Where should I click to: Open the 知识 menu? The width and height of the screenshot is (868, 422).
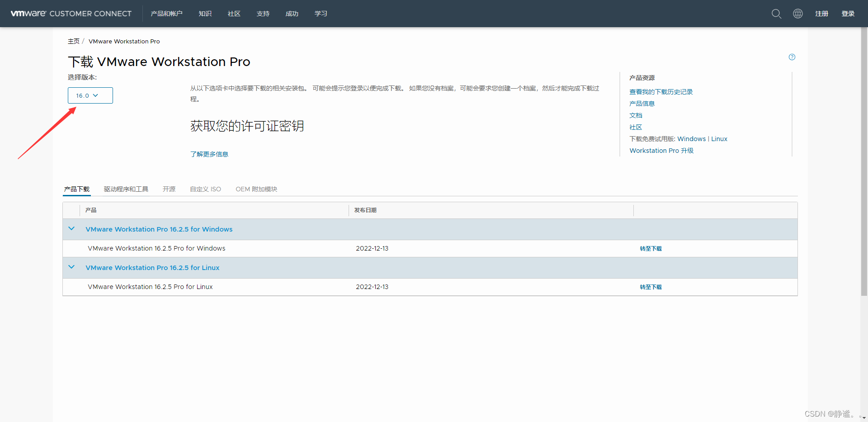point(205,14)
